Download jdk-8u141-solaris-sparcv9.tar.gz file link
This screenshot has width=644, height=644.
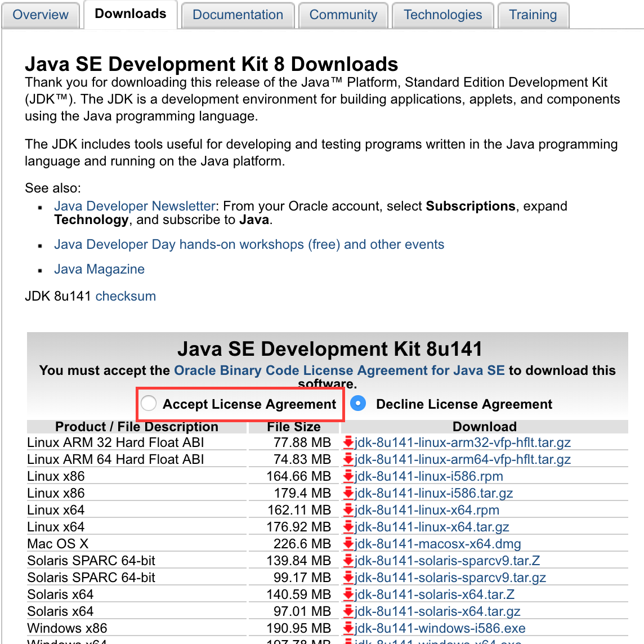pyautogui.click(x=450, y=577)
